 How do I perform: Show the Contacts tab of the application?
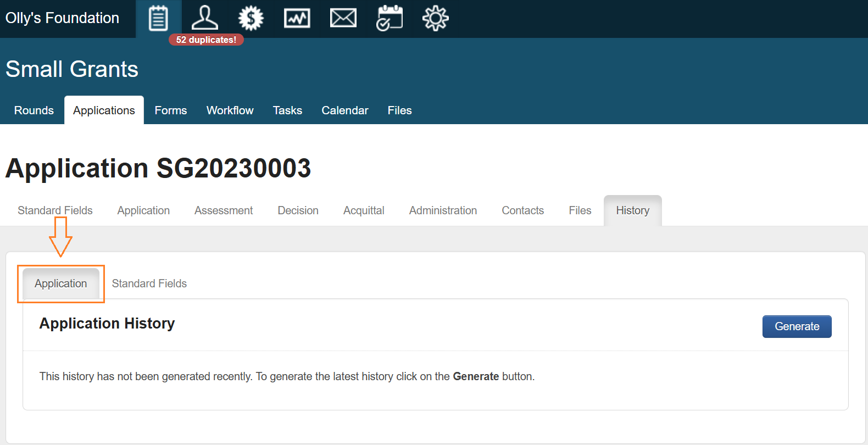[x=522, y=210]
